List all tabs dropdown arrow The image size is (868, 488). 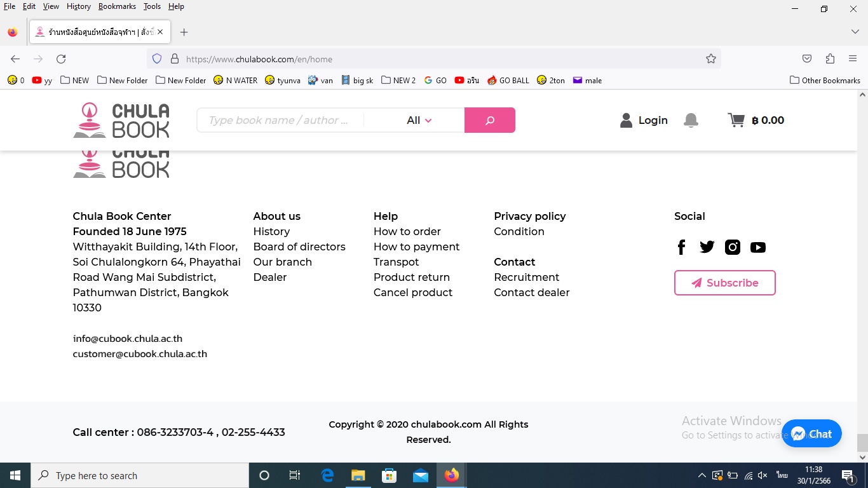coord(855,32)
